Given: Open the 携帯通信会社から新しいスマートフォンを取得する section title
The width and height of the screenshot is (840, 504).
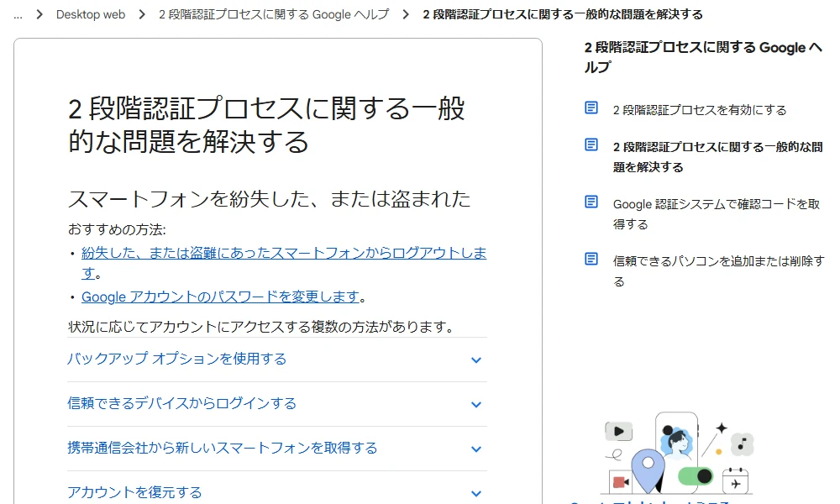Looking at the screenshot, I should click(223, 448).
